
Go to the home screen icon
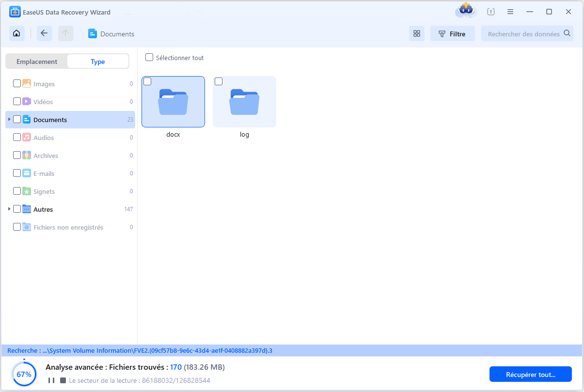(17, 33)
